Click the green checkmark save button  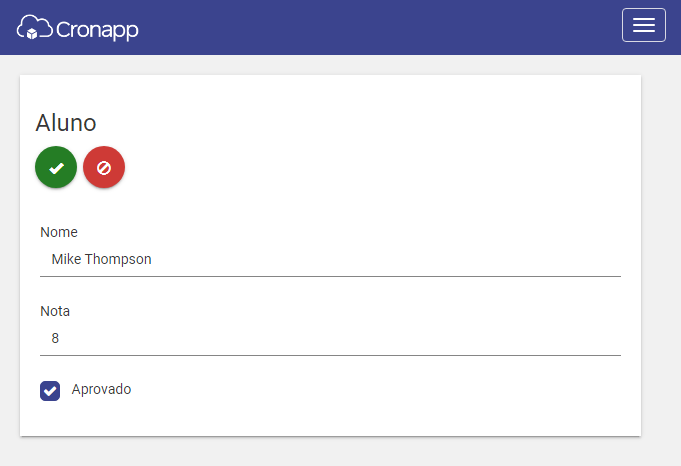pyautogui.click(x=56, y=167)
